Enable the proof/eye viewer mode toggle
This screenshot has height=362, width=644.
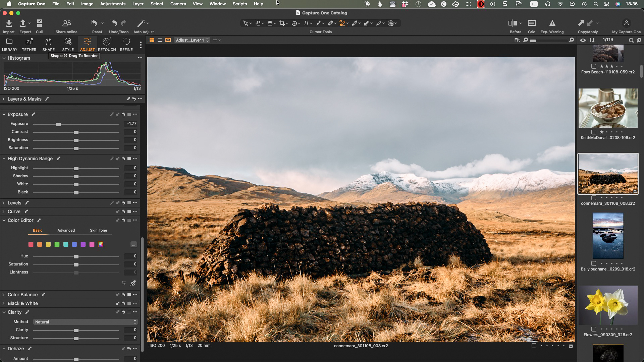583,40
